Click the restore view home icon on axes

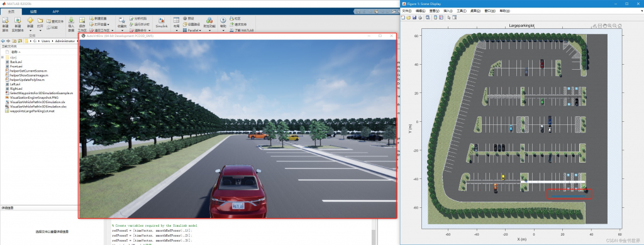point(619,26)
